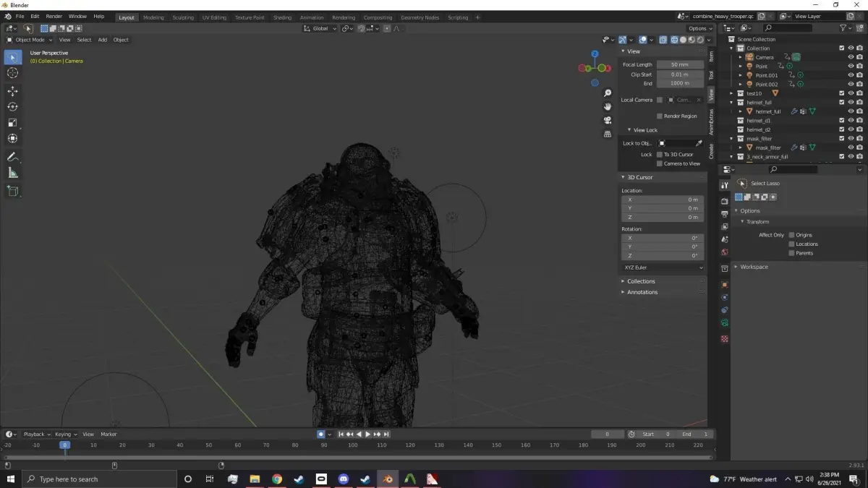Viewport: 868px width, 488px height.
Task: Click the pan view hand icon
Action: (608, 106)
